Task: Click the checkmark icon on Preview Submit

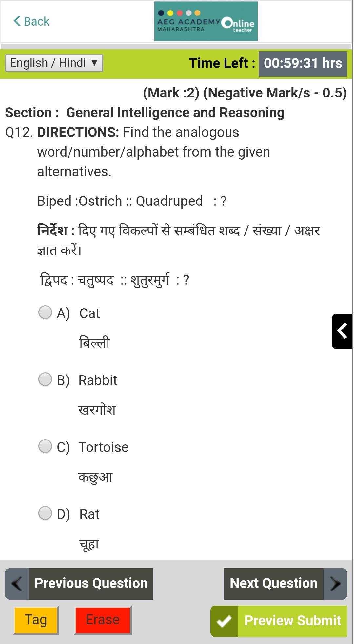Action: [224, 621]
